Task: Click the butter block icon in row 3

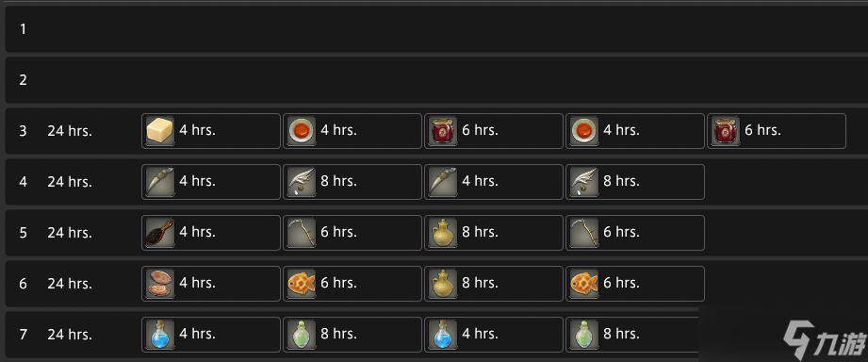Action: [160, 131]
